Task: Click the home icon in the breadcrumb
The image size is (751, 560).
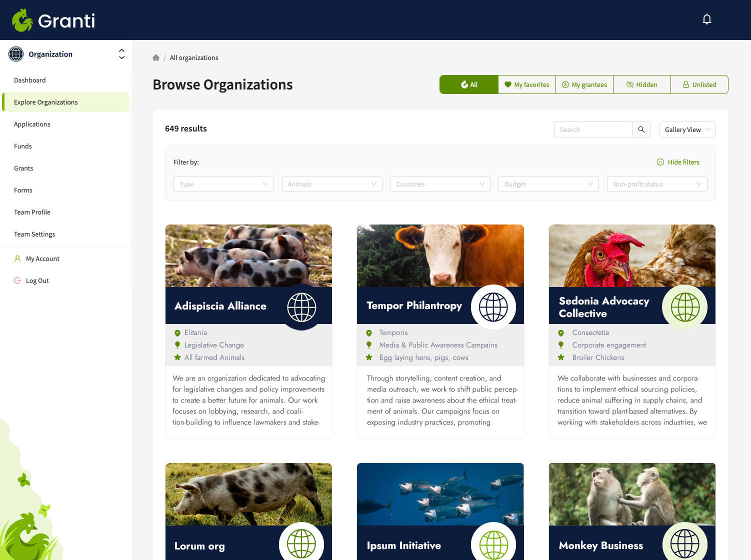Action: click(x=156, y=57)
